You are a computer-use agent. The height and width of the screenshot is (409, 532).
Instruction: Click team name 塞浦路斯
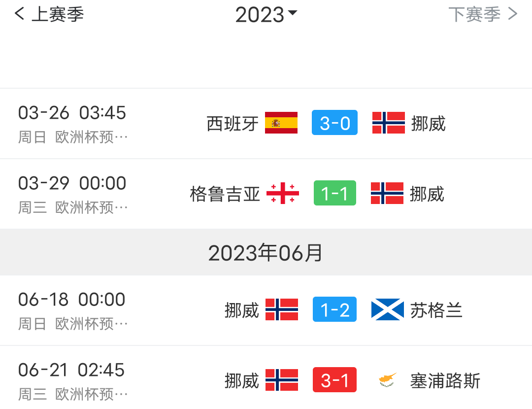pyautogui.click(x=445, y=380)
